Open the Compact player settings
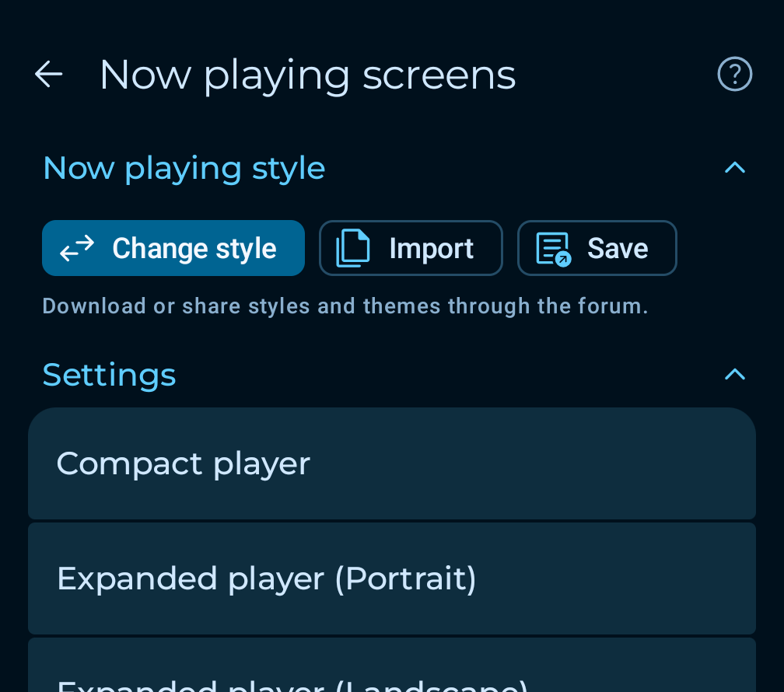This screenshot has height=692, width=784. (391, 463)
